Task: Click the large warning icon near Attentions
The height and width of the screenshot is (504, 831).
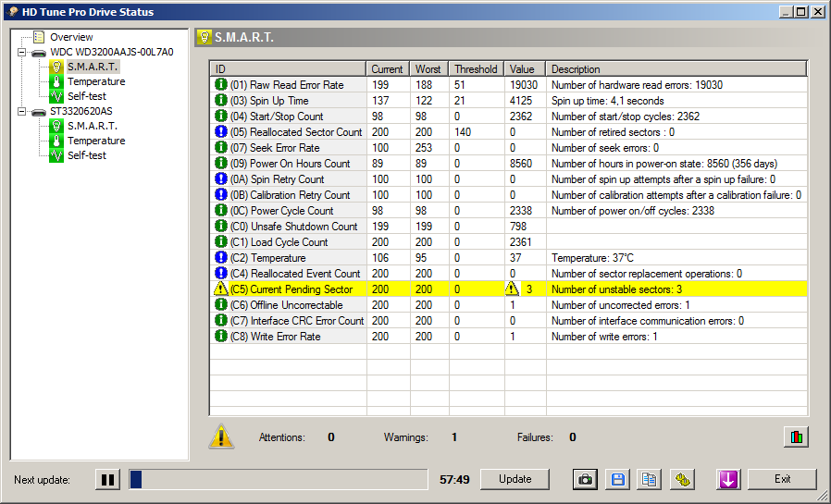Action: click(x=221, y=436)
